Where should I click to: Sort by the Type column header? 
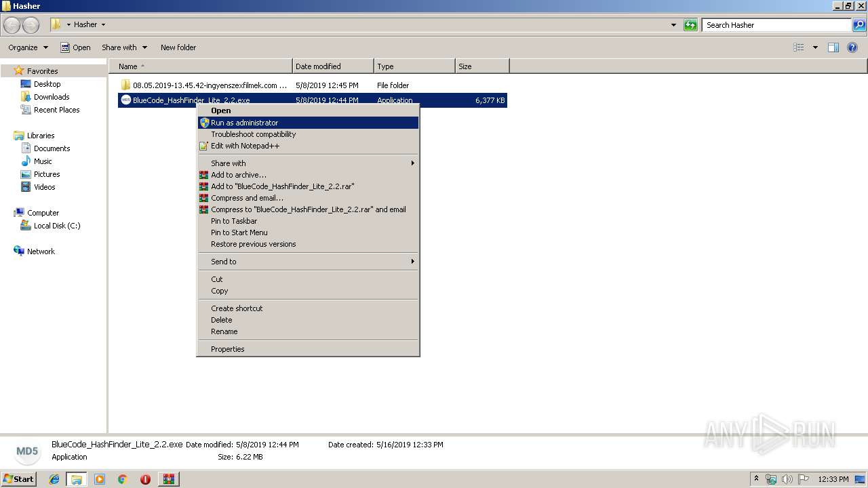point(414,66)
